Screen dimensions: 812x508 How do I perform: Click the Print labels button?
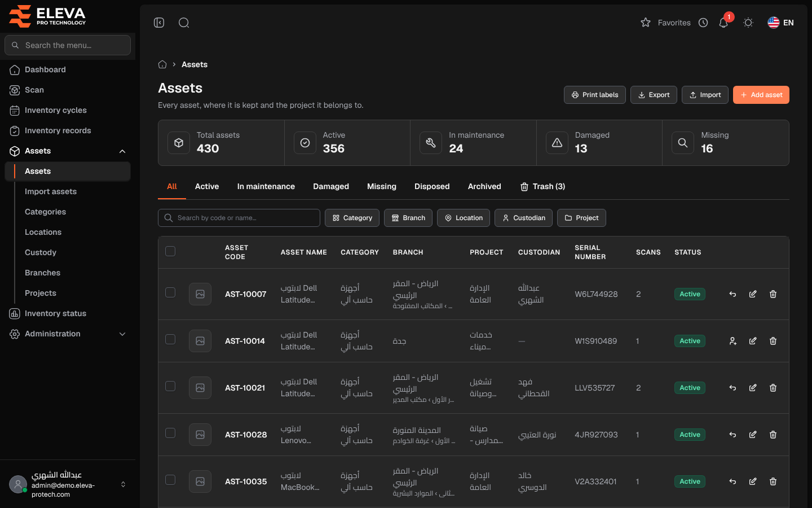(x=595, y=95)
